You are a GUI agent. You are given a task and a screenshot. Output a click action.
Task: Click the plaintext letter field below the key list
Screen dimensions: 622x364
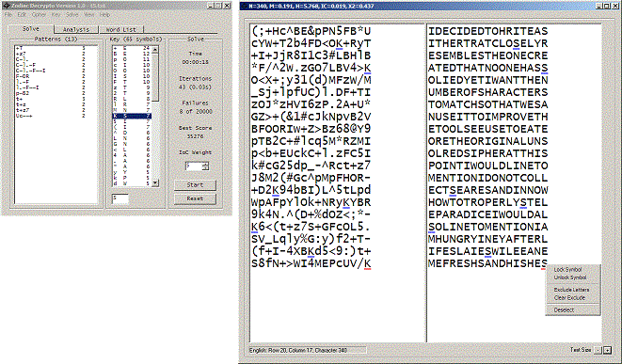tap(120, 198)
